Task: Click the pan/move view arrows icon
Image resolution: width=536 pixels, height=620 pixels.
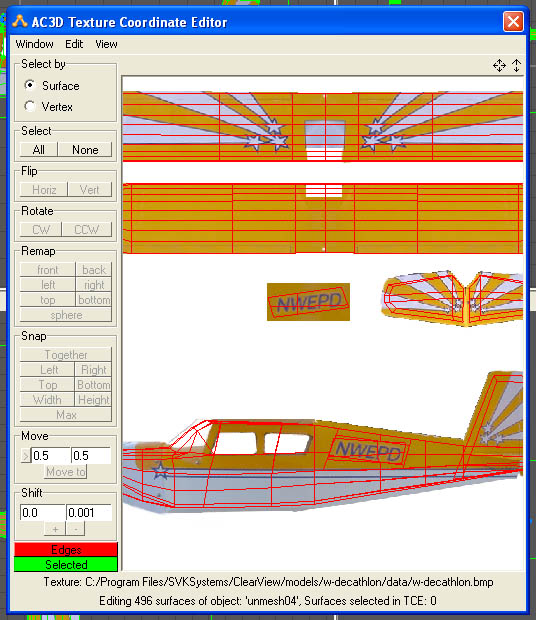Action: pyautogui.click(x=499, y=65)
